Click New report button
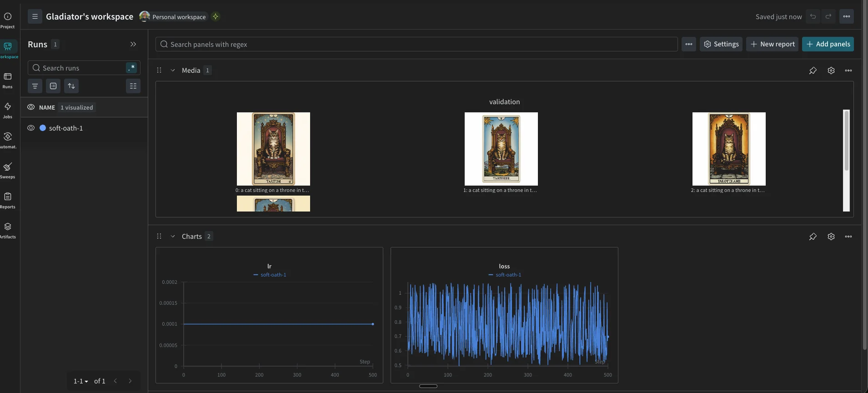Image resolution: width=868 pixels, height=393 pixels. [x=773, y=44]
